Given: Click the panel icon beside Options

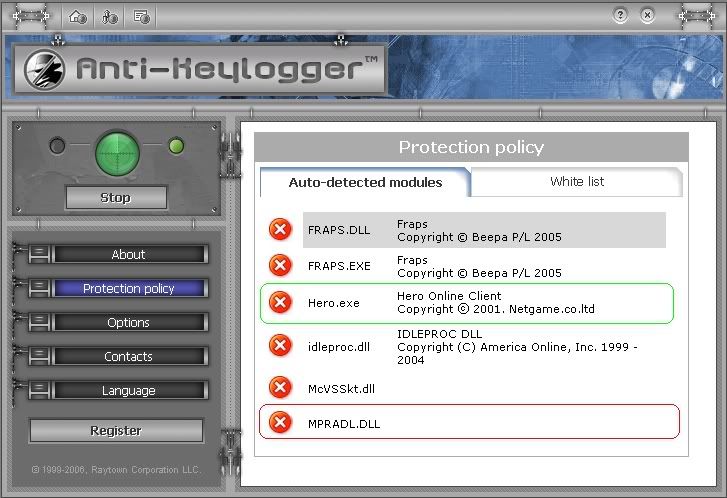Looking at the screenshot, I should coord(39,322).
